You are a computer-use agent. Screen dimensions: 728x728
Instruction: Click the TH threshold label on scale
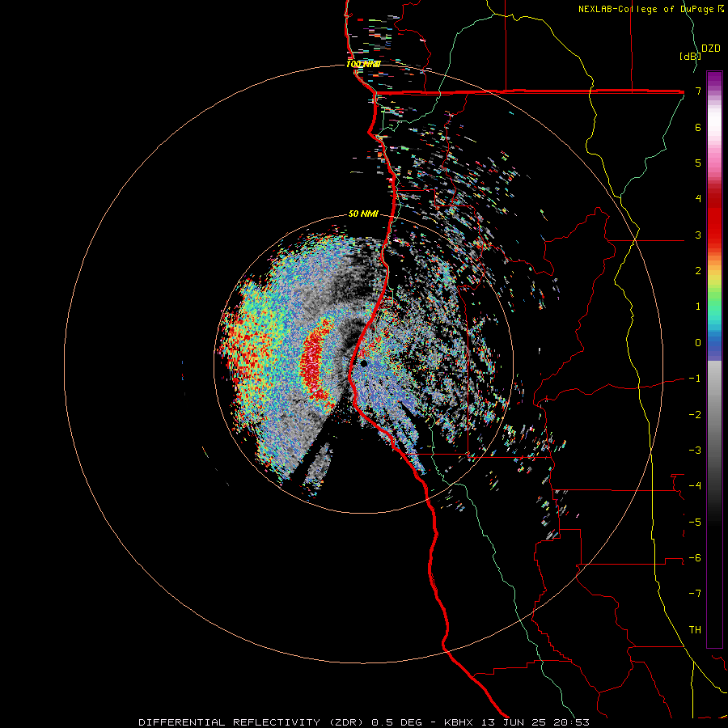pyautogui.click(x=695, y=630)
